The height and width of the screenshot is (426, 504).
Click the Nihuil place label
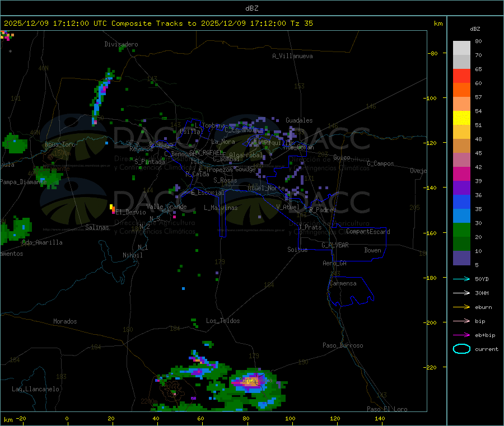point(132,255)
